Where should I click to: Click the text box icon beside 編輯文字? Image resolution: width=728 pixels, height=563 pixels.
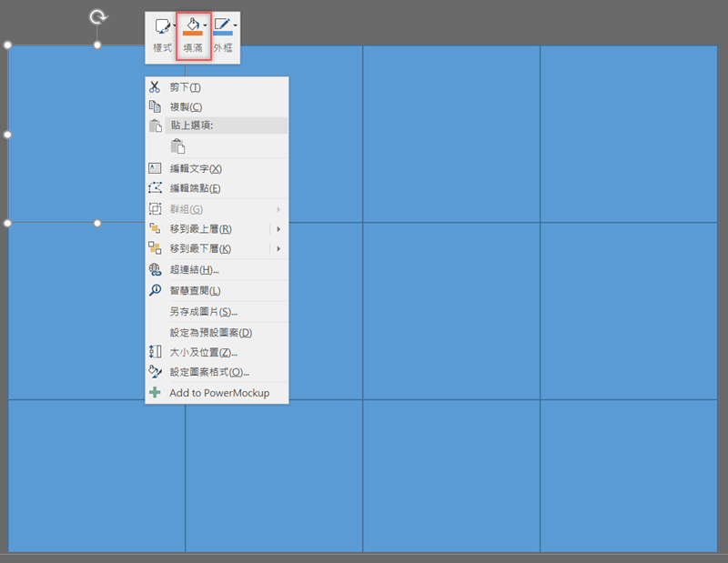pyautogui.click(x=155, y=168)
